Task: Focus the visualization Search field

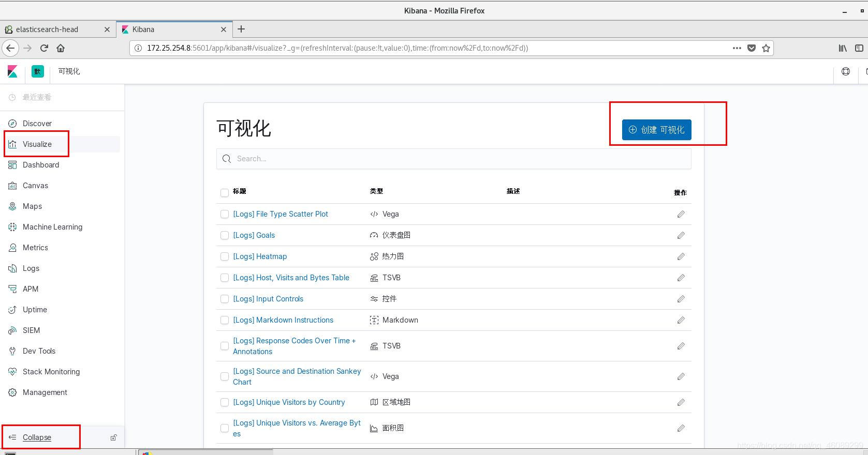Action: pyautogui.click(x=453, y=159)
